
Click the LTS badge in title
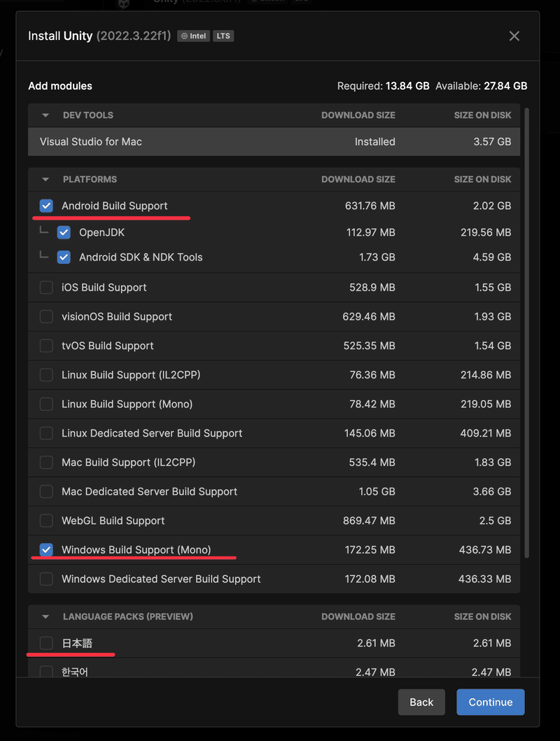coord(223,36)
